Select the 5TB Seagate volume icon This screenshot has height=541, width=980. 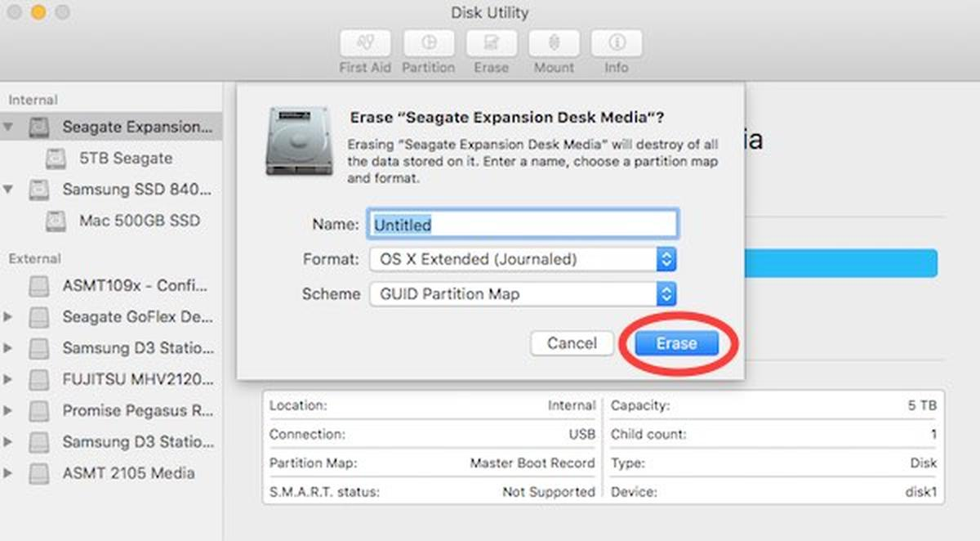[56, 159]
